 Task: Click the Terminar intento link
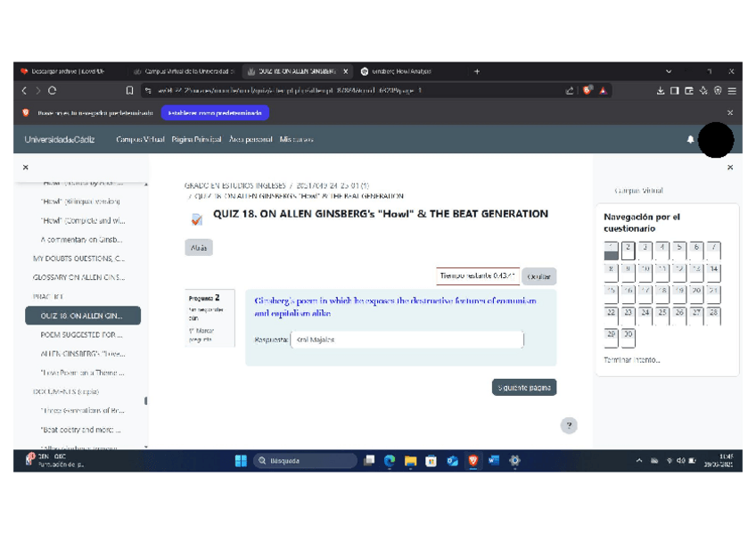[632, 360]
